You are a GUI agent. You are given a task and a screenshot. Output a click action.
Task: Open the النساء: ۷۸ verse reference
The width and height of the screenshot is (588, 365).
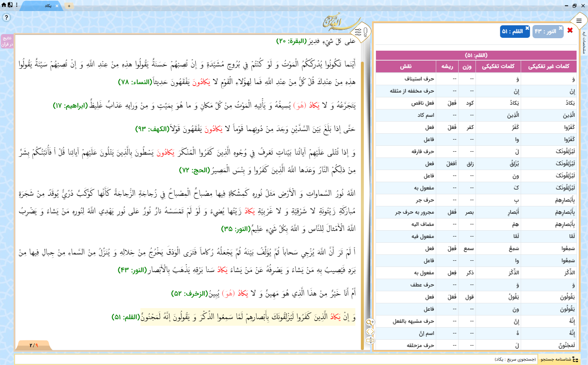click(x=135, y=82)
